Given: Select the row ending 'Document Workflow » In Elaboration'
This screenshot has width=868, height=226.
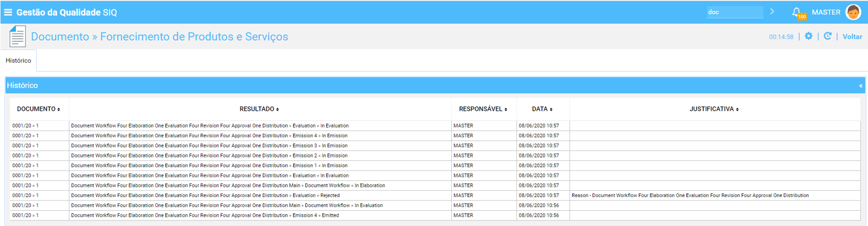Looking at the screenshot, I should point(435,186).
